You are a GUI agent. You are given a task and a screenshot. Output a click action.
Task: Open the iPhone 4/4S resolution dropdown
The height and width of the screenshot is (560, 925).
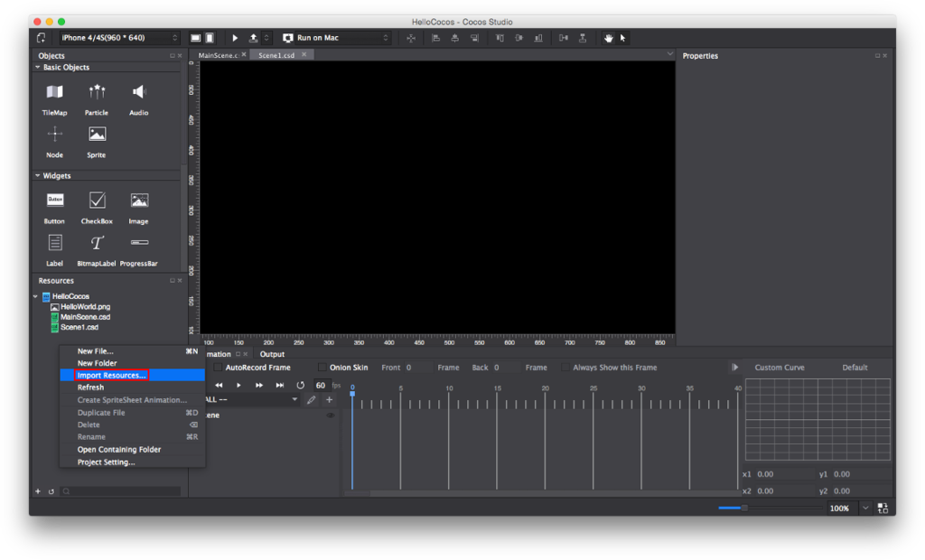pos(118,38)
